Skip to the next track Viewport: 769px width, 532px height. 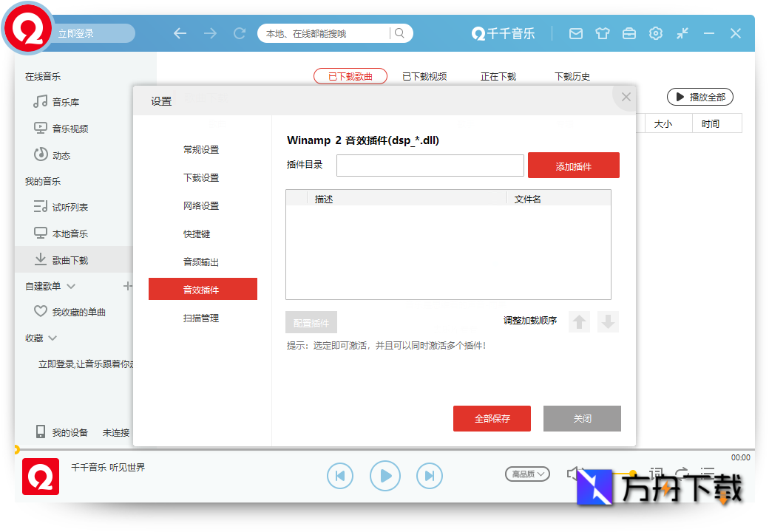(430, 476)
